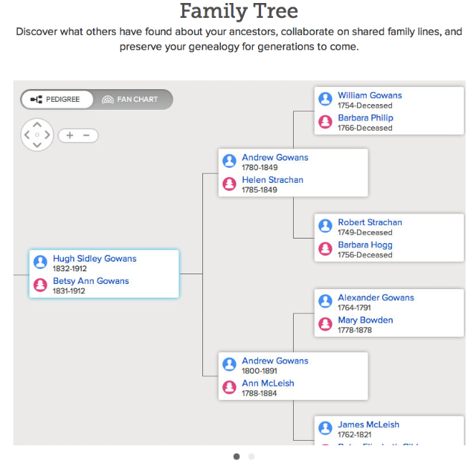Pan the tree upward with up arrow
476x469 pixels.
pos(37,125)
